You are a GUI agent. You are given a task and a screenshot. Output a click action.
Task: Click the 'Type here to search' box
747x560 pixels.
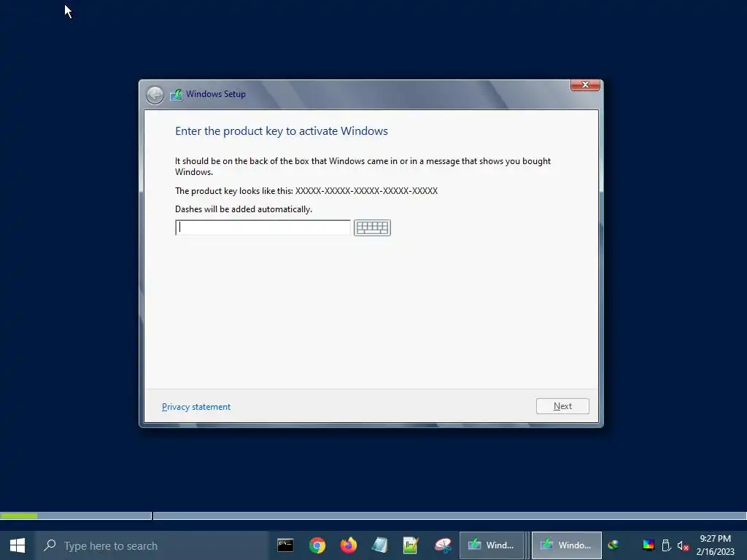coord(152,545)
